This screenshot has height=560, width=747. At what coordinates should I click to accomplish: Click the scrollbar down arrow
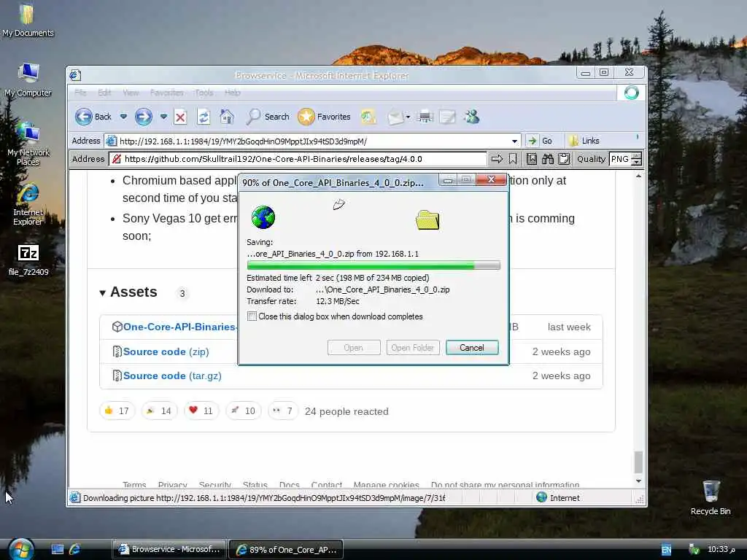[638, 481]
